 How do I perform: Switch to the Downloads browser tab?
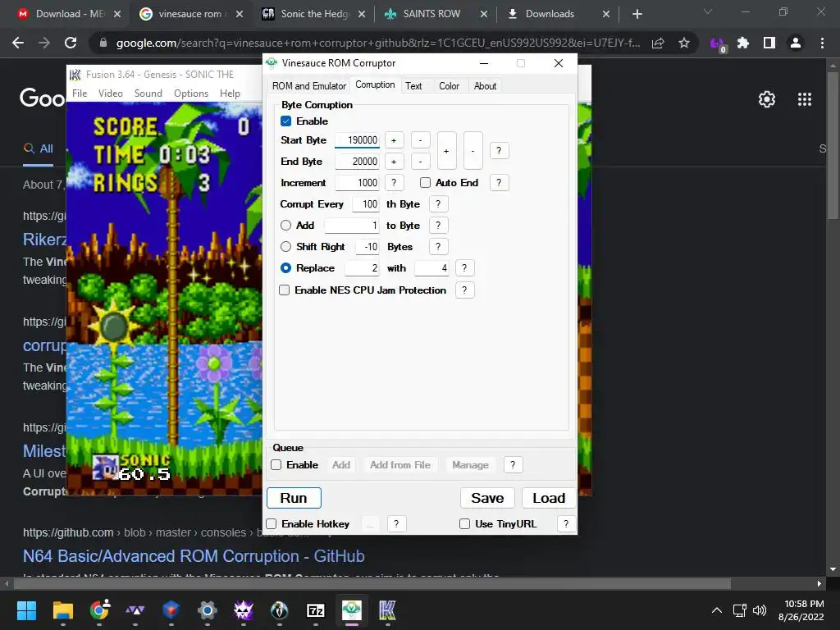557,14
